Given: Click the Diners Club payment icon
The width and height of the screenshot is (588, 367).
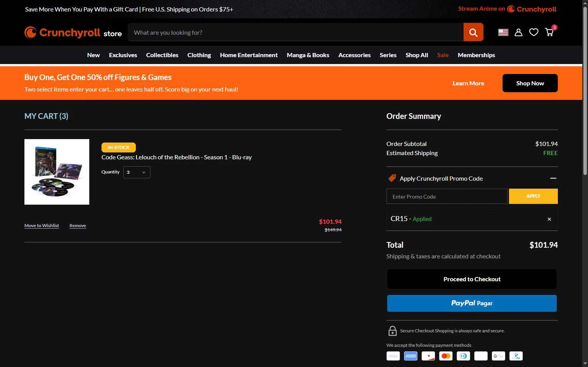Looking at the screenshot, I should (463, 356).
